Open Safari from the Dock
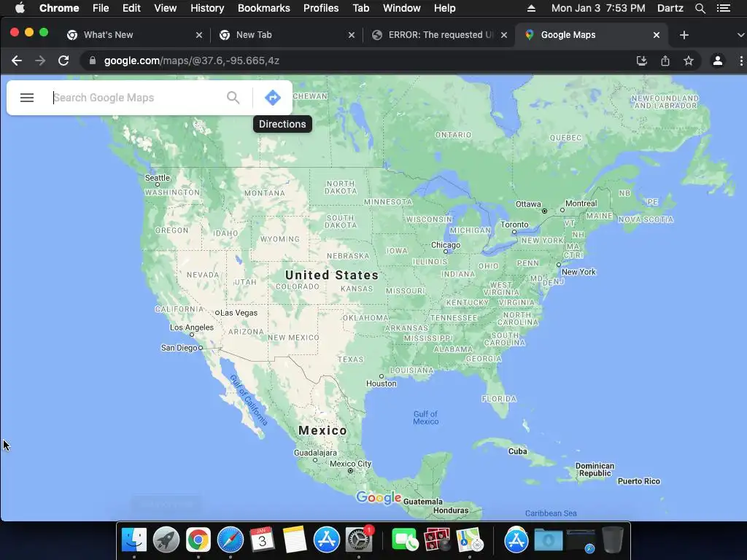Viewport: 747px width, 560px height. tap(230, 540)
